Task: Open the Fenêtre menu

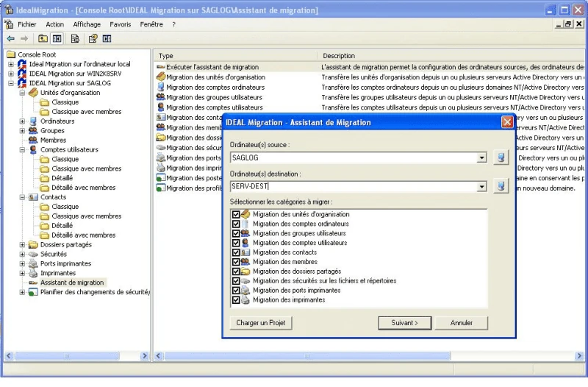Action: point(151,24)
